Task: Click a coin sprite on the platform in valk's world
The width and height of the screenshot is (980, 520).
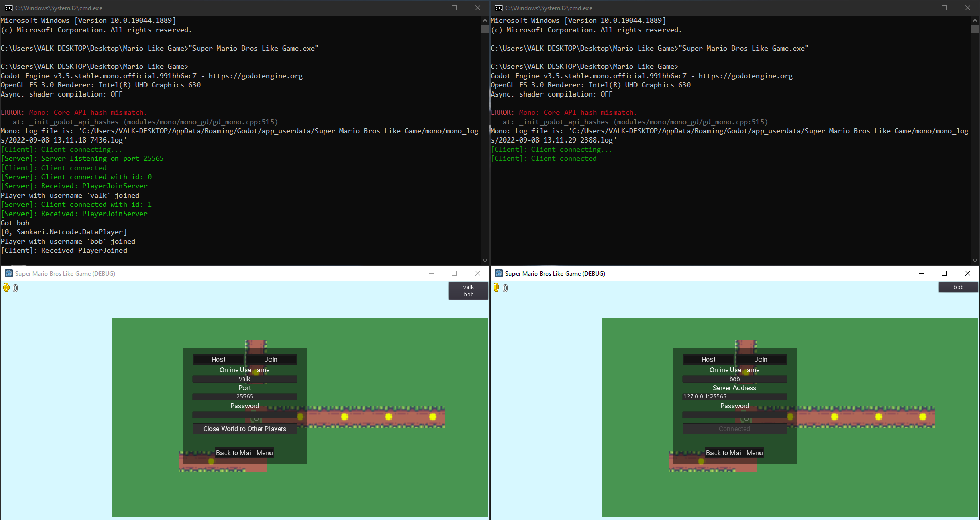Action: (x=345, y=417)
